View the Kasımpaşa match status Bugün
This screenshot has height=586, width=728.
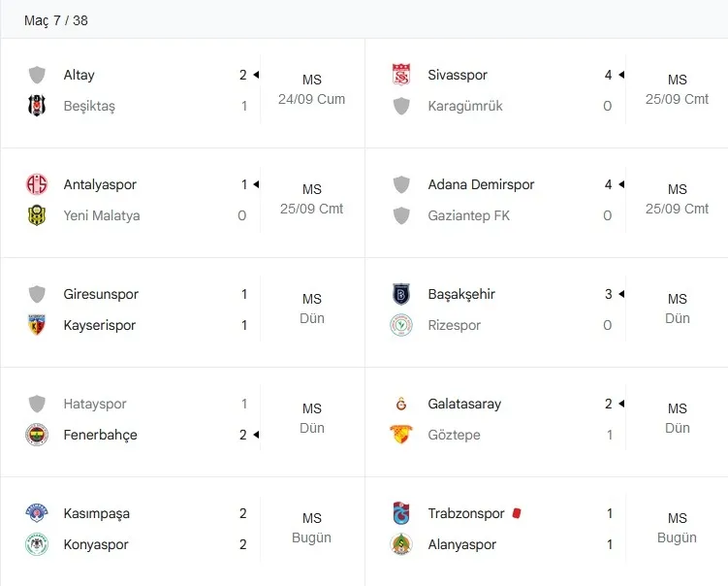point(311,537)
